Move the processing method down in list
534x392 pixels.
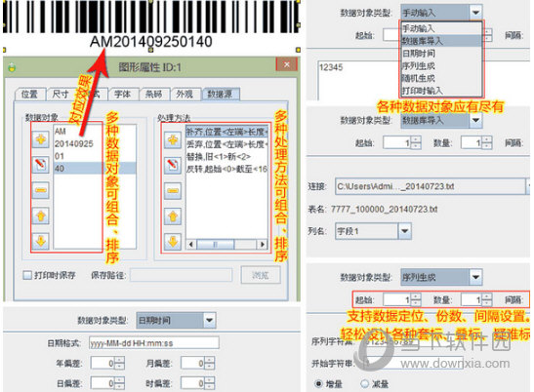[x=173, y=242]
